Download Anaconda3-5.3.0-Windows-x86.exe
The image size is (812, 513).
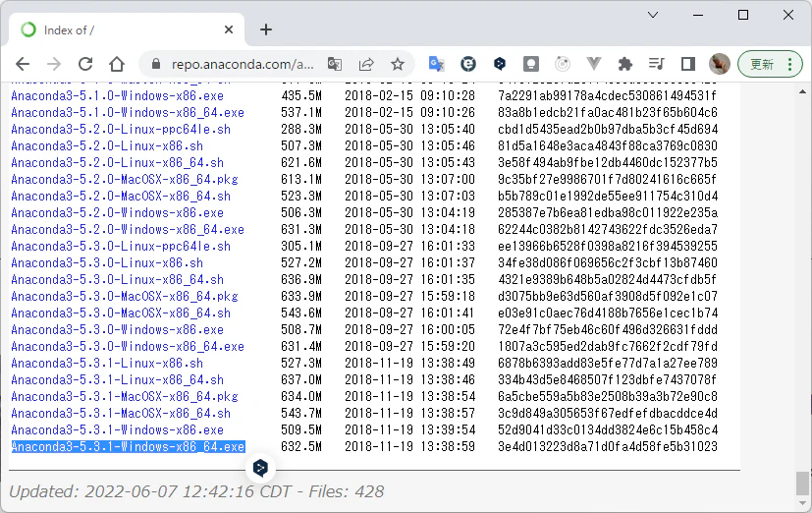[117, 330]
